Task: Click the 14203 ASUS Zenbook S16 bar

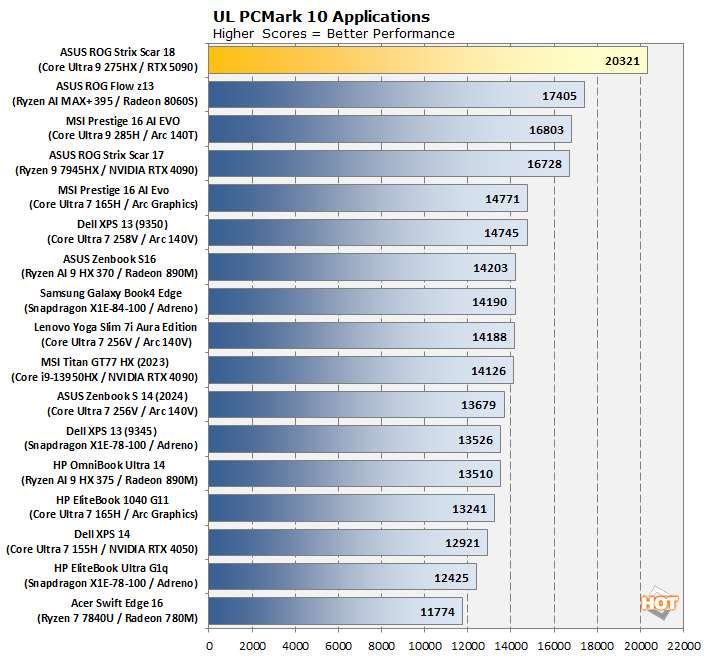Action: point(361,268)
